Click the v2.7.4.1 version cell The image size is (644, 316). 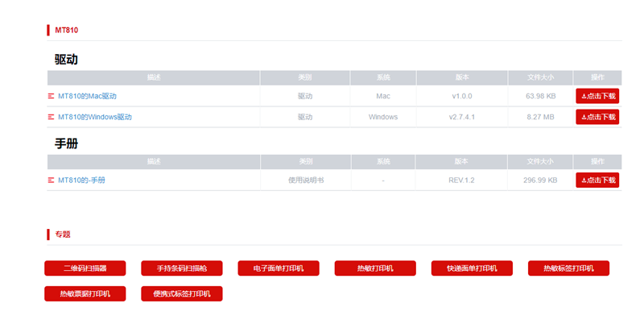(462, 117)
